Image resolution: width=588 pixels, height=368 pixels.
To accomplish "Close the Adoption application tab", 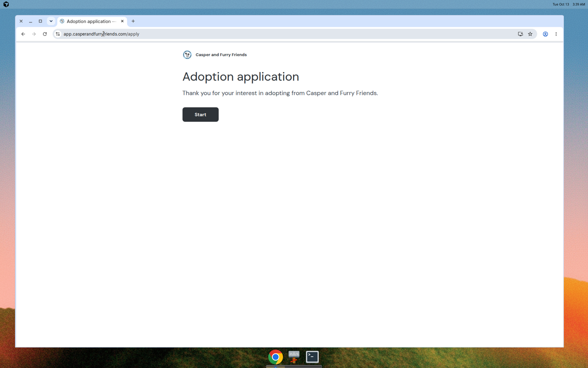I will [x=122, y=21].
